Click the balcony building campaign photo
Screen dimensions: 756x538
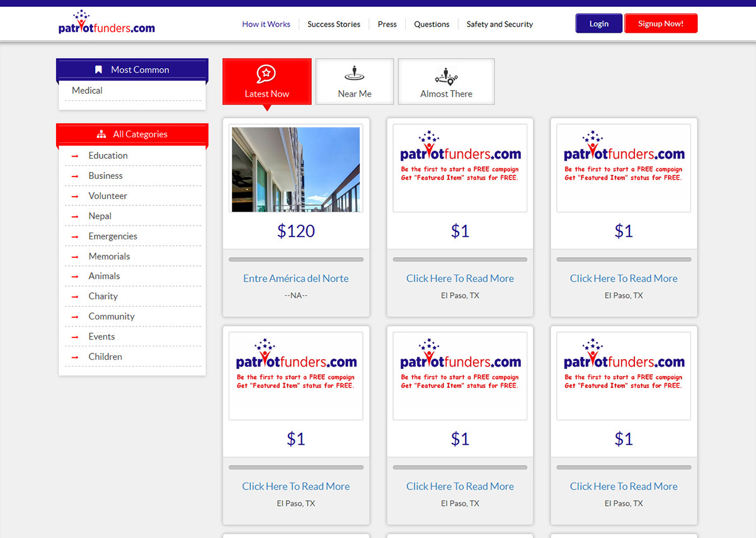coord(296,169)
